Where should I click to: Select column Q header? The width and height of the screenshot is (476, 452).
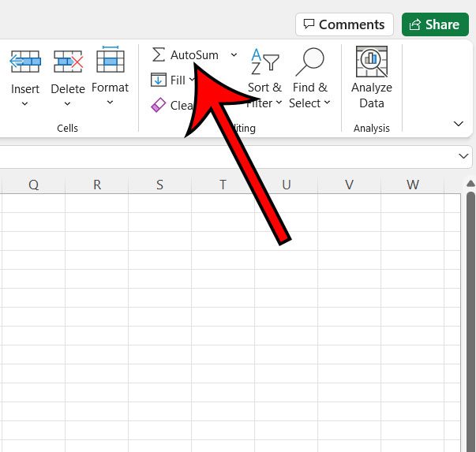(33, 185)
